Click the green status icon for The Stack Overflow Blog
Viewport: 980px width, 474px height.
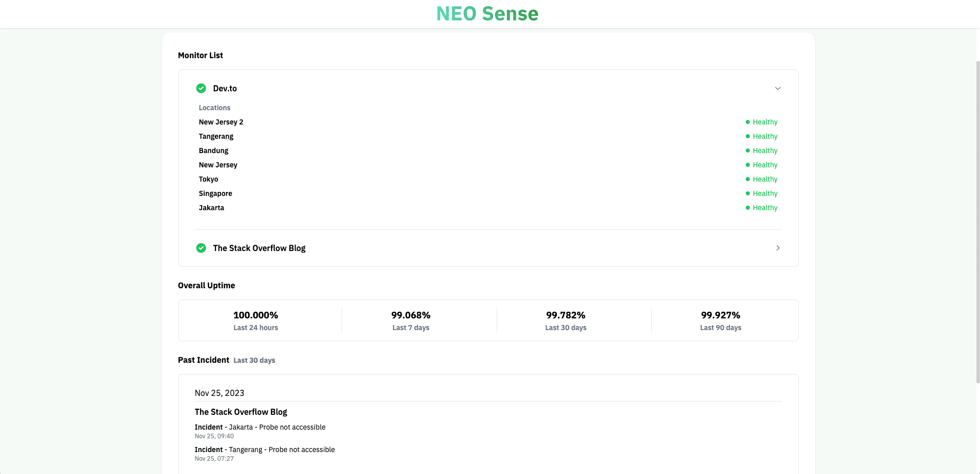coord(201,248)
